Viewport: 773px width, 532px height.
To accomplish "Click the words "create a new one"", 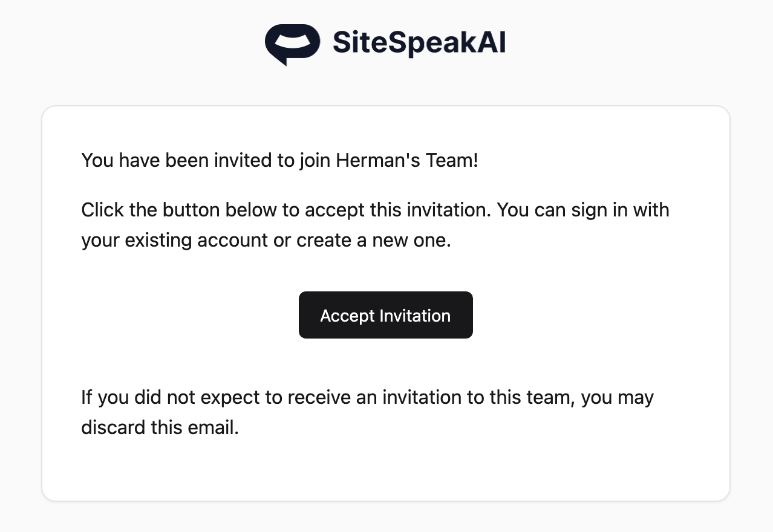I will click(x=374, y=240).
